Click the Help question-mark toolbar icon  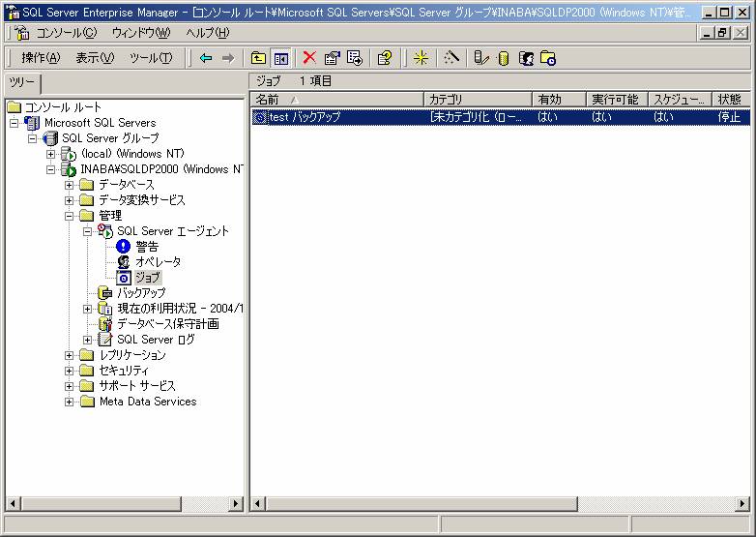pyautogui.click(x=384, y=58)
